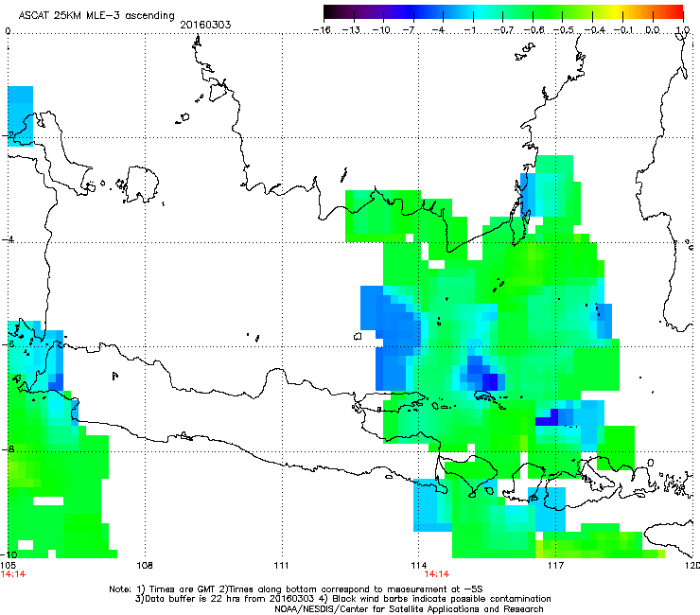Click the red 14:14 time below longitude 114

437,574
